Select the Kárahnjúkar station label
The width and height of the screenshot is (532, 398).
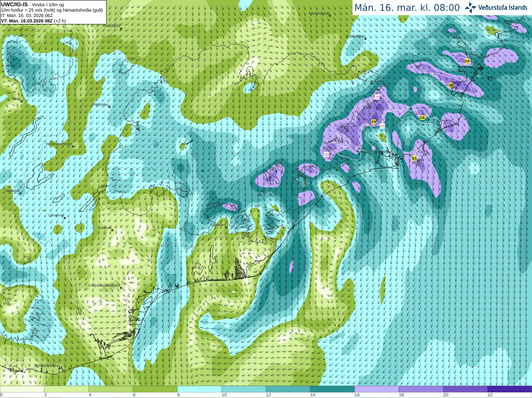(x=319, y=13)
